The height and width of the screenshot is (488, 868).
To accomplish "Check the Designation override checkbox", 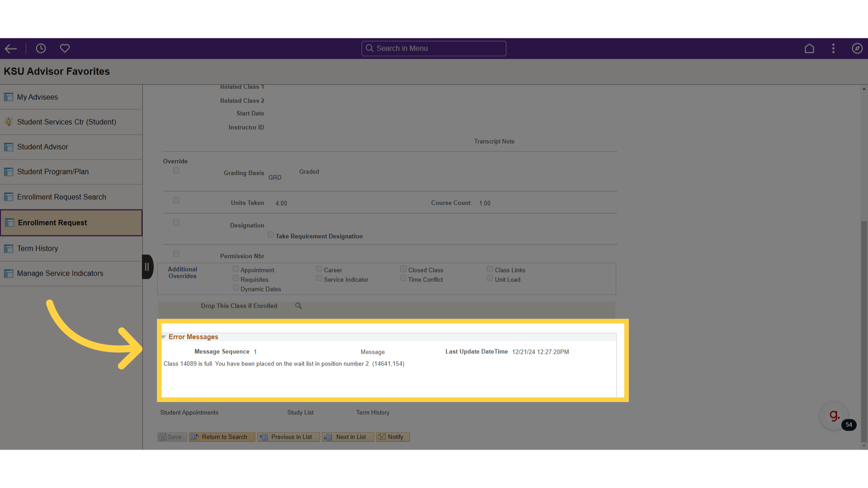I will tap(176, 223).
